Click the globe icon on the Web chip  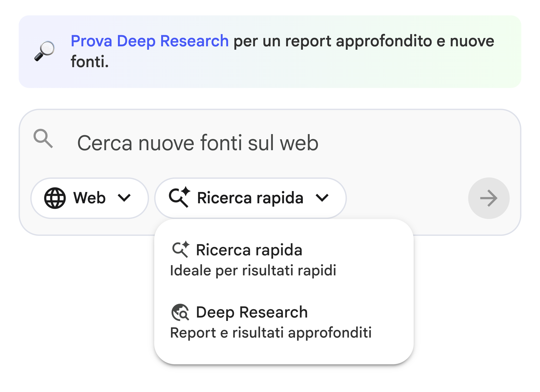[55, 198]
